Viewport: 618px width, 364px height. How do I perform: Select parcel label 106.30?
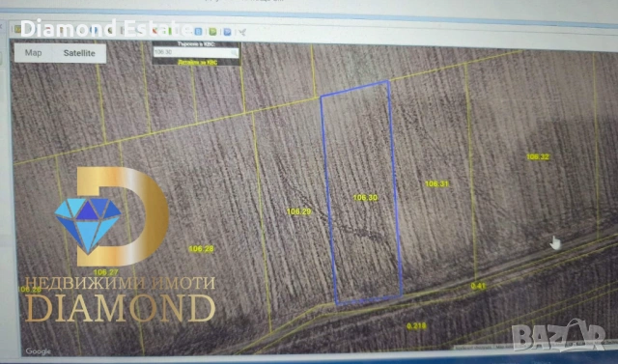(365, 197)
